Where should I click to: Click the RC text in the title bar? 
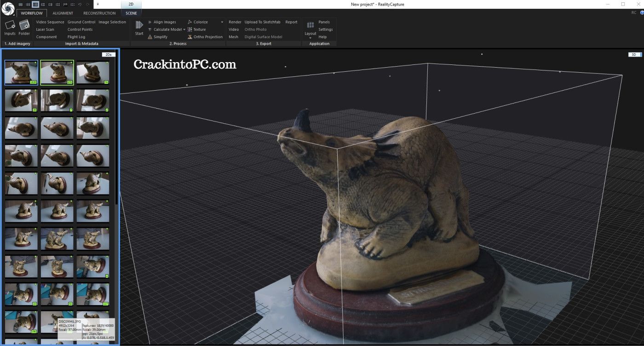[634, 13]
